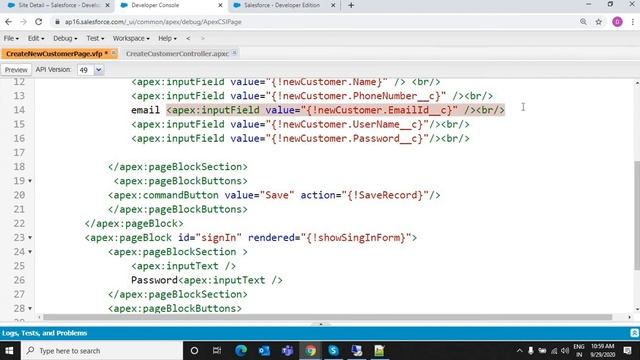Bookmark this page with the star icon

(599, 22)
